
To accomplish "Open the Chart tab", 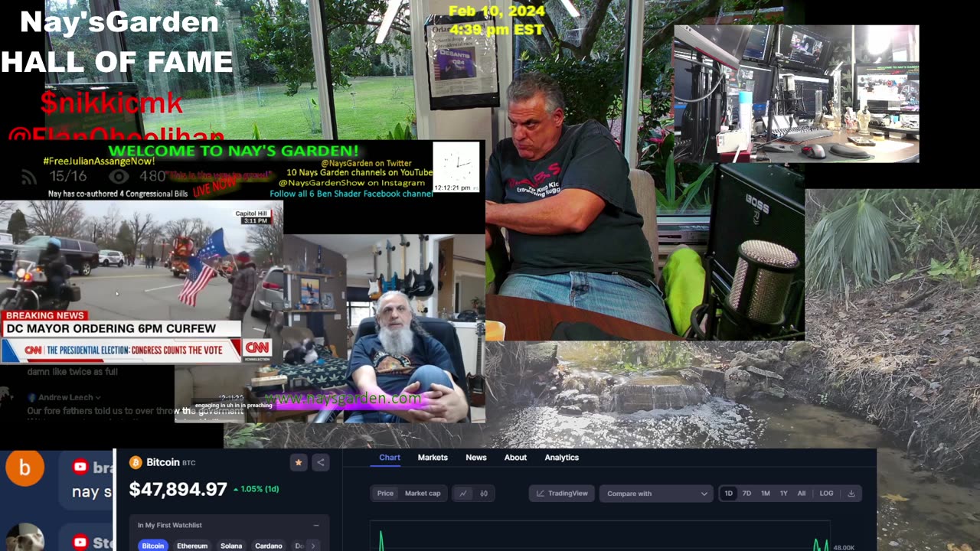I will (390, 458).
